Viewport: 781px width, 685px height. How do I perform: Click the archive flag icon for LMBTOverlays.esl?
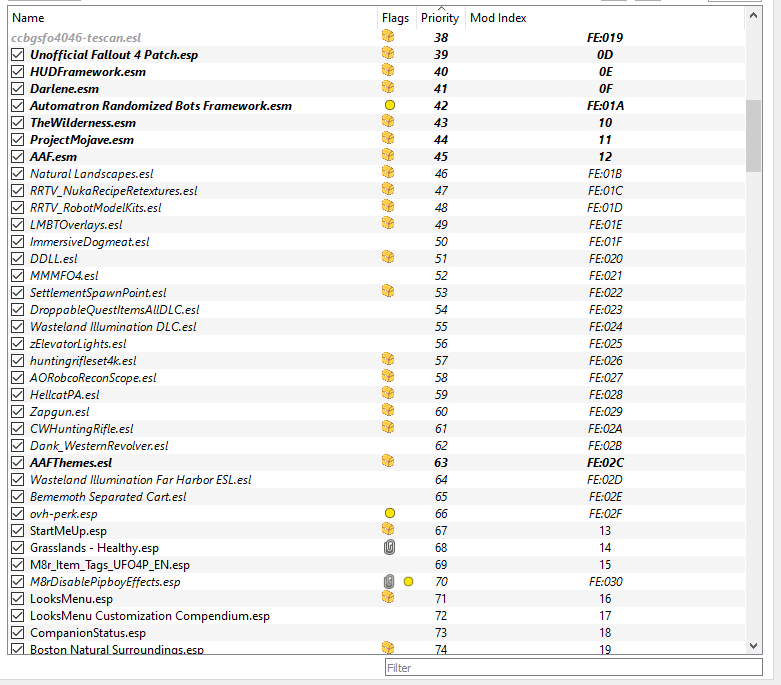(388, 223)
